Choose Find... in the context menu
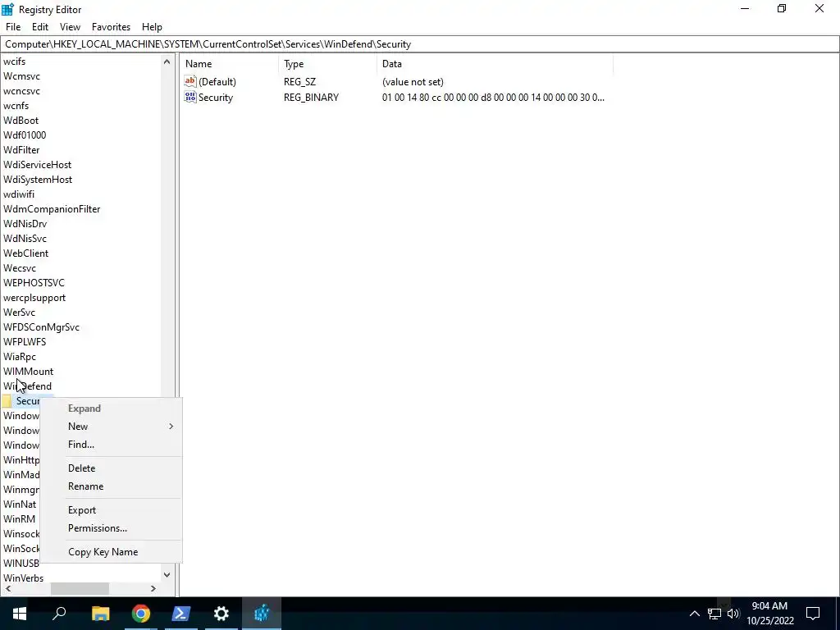The width and height of the screenshot is (840, 630). pyautogui.click(x=112, y=445)
